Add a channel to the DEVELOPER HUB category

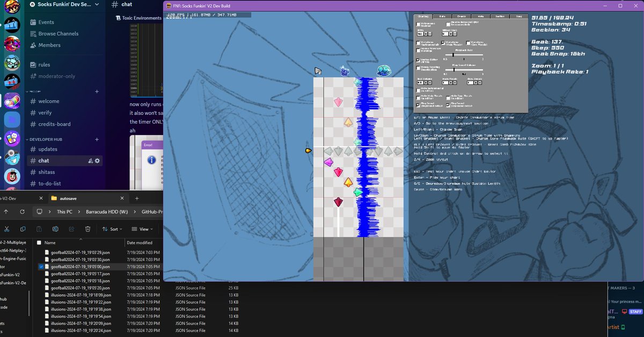(x=97, y=139)
